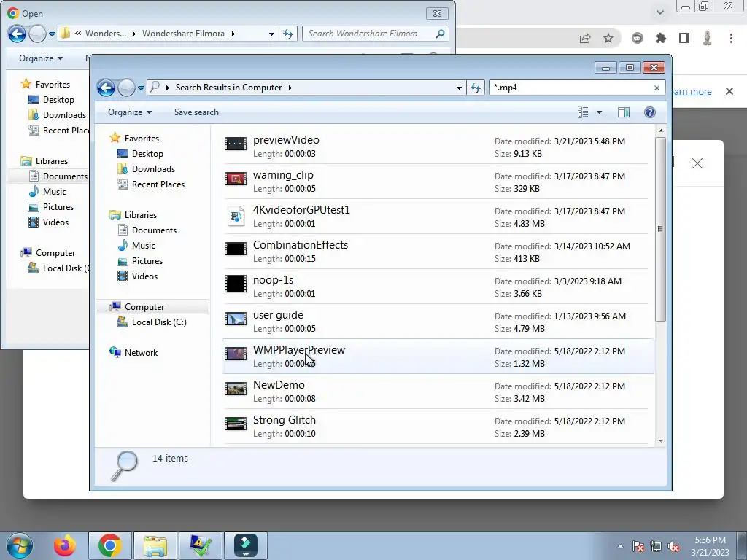This screenshot has width=747, height=560.
Task: Select Music in Open dialog Libraries
Action: point(54,192)
